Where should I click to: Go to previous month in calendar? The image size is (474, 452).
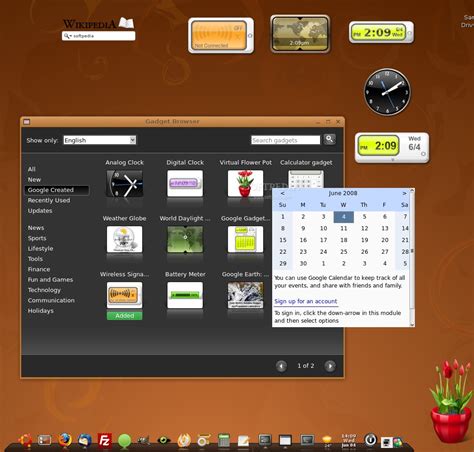pyautogui.click(x=282, y=193)
